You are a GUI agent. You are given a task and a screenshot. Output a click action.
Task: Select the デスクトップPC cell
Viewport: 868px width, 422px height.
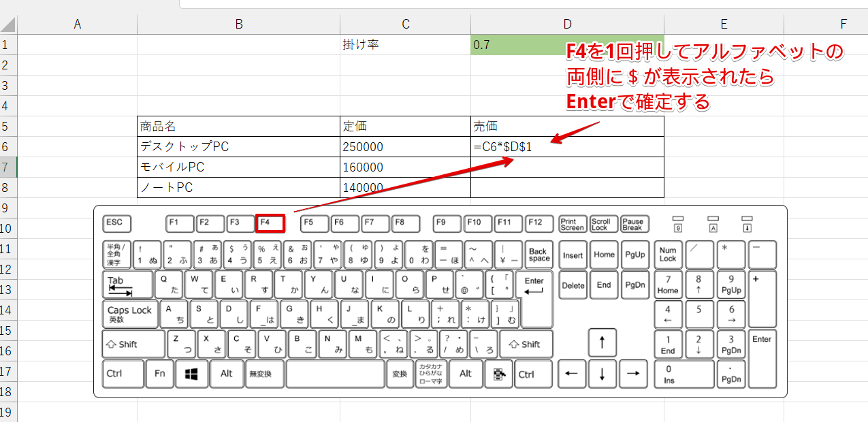[x=238, y=147]
